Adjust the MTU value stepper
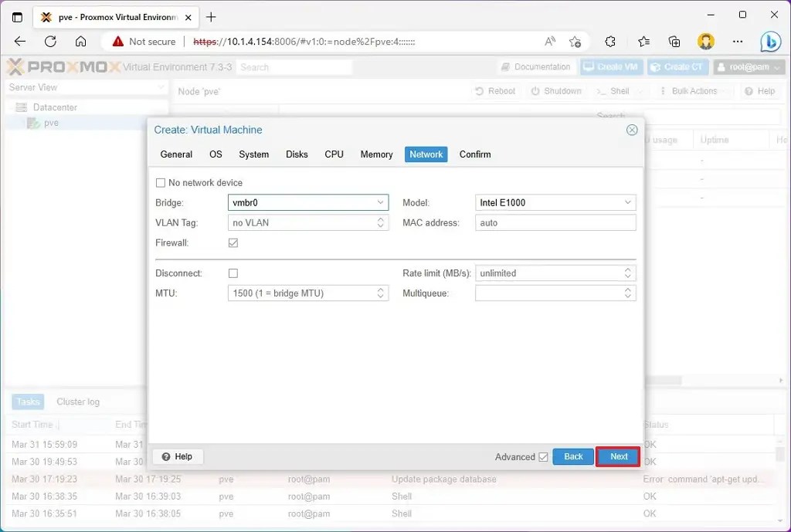Screen dimensions: 791x532 [x=379, y=293]
